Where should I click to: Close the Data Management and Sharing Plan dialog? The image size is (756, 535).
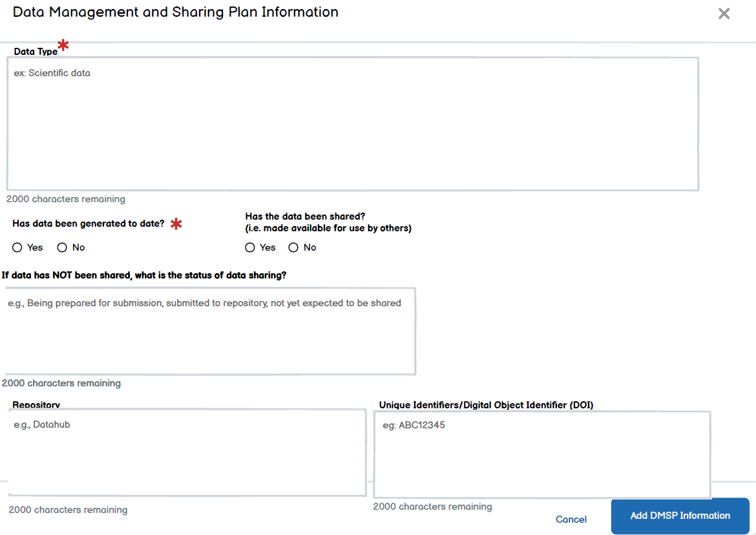[x=724, y=14]
